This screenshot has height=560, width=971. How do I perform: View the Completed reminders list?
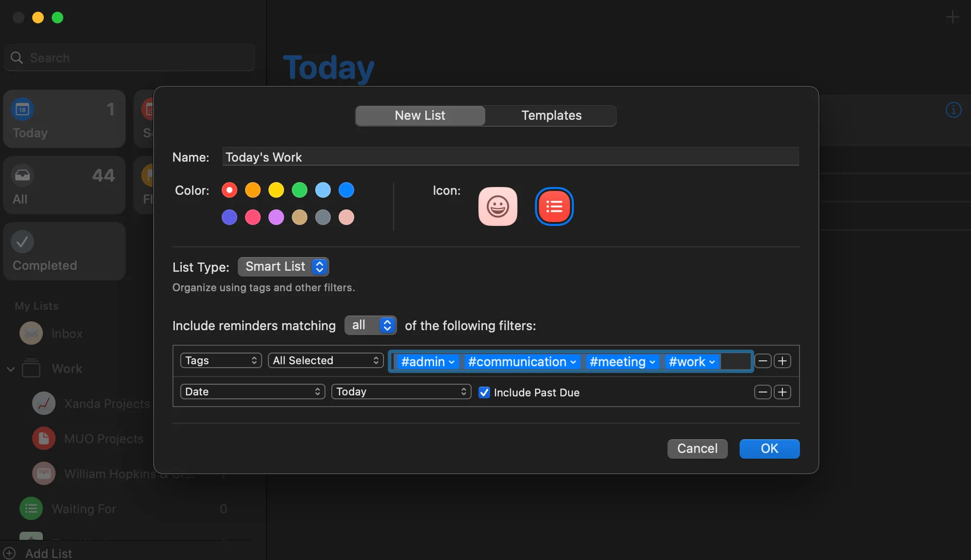coord(64,251)
